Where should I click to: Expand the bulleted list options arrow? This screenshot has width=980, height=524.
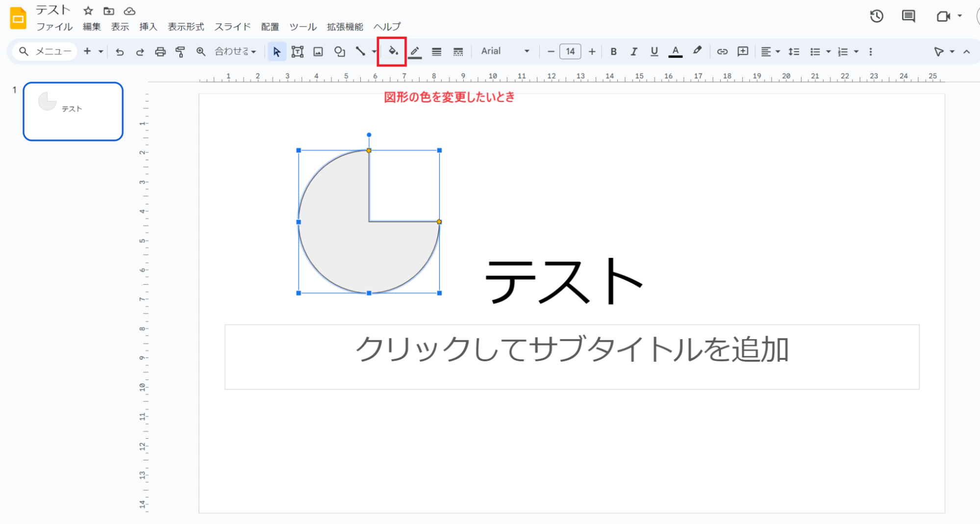pos(829,51)
